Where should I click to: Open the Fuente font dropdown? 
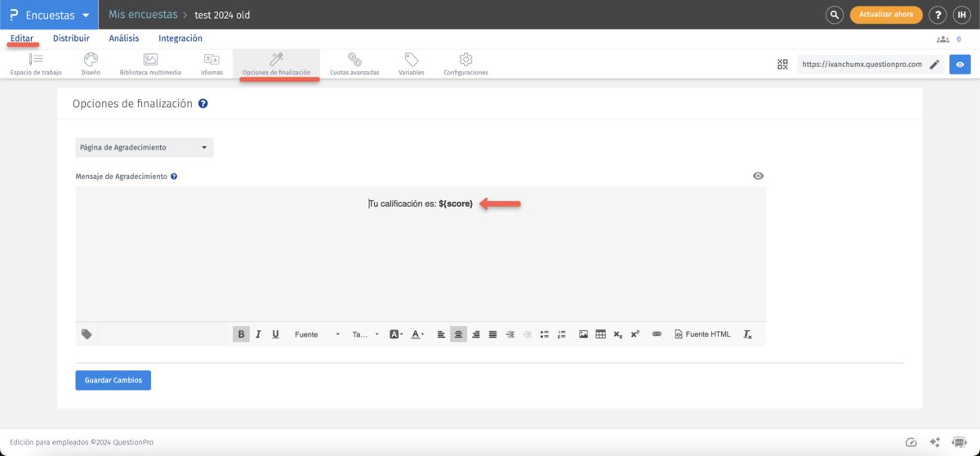(317, 334)
